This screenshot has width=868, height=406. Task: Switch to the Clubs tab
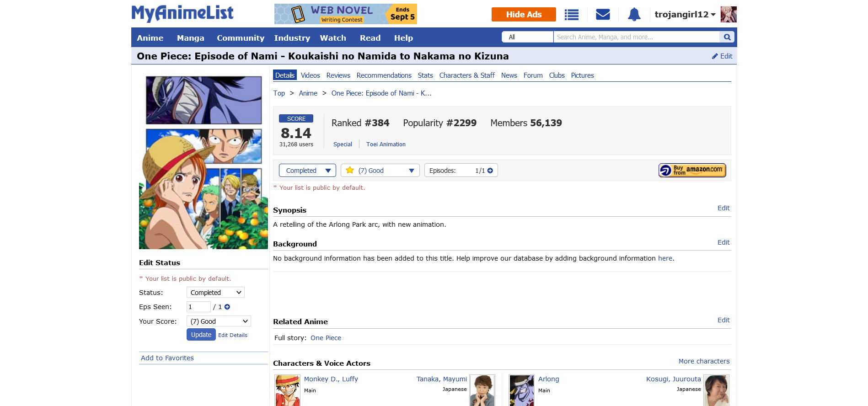coord(557,75)
